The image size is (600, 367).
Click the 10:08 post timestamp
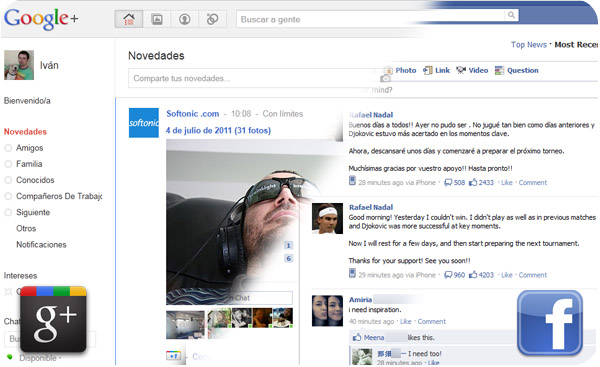click(x=241, y=114)
